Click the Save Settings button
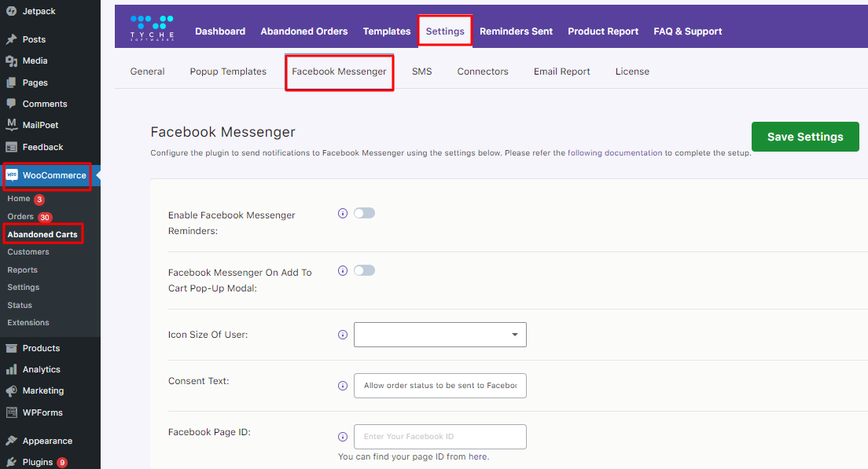The image size is (868, 469). point(805,137)
